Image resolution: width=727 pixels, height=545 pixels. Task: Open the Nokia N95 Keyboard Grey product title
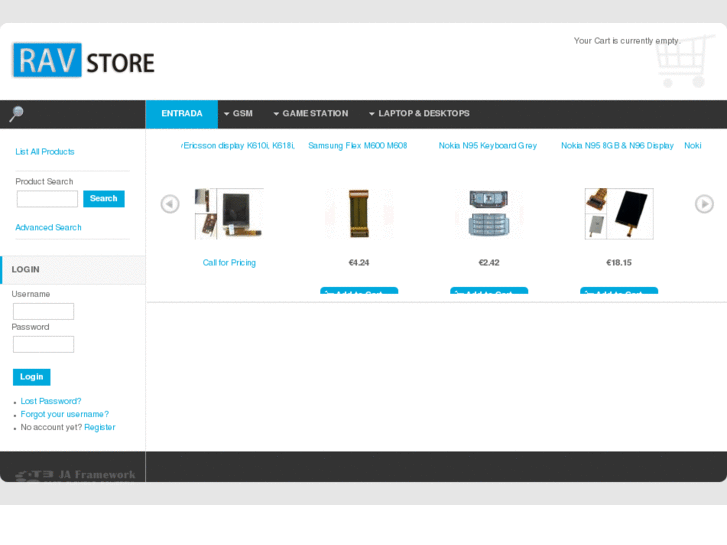488,146
